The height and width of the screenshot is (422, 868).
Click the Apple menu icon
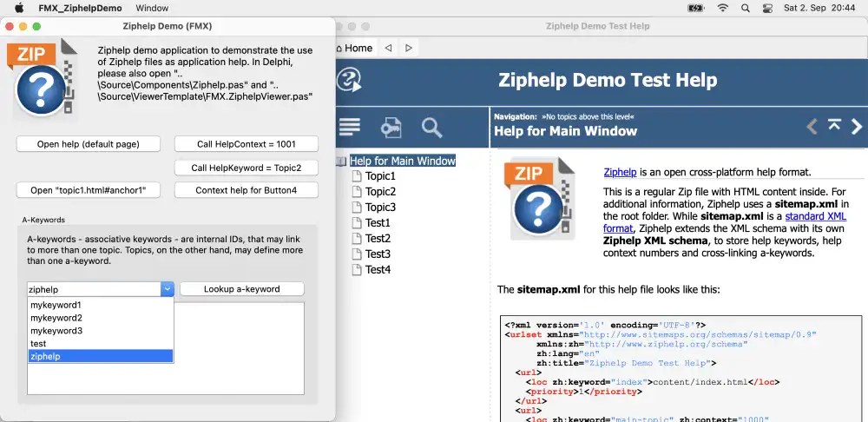click(x=19, y=8)
